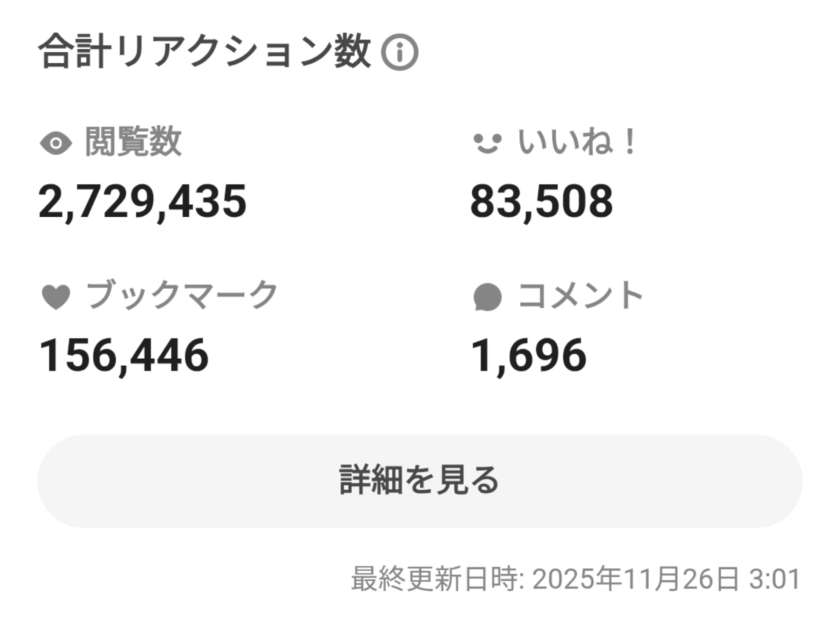Click the word 詳細 in the button

(x=370, y=480)
